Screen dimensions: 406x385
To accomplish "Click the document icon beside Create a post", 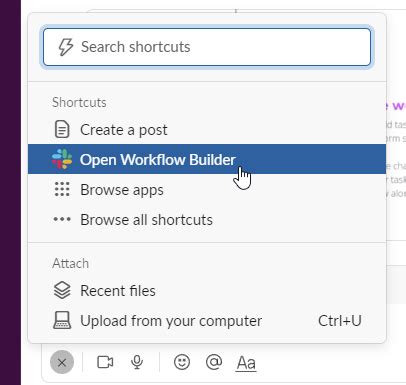I will point(62,130).
